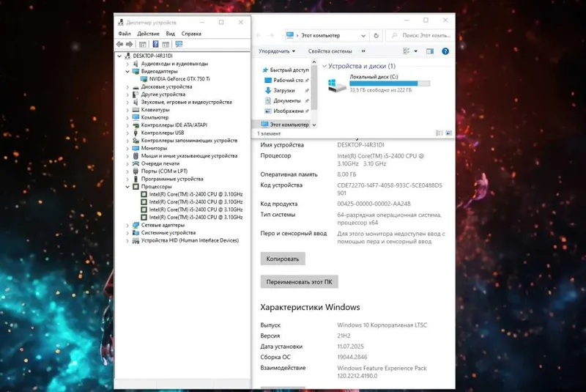Collapse the Видеоадаптеры tree node
Screen dimensions: 586x392
pyautogui.click(x=127, y=71)
